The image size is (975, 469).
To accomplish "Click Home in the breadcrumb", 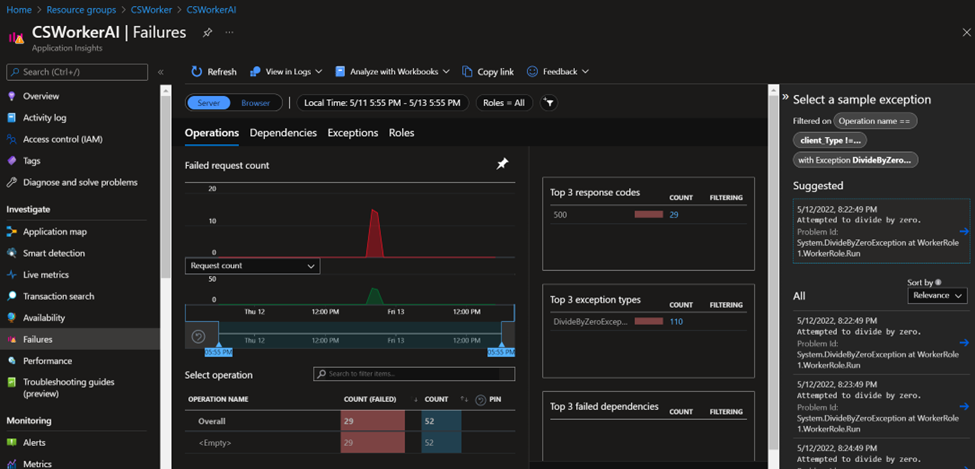I will [x=18, y=10].
